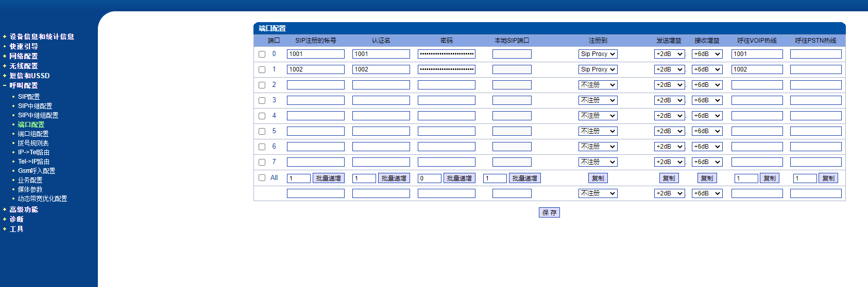Screen dimensions: 868x287
Task: Tick the checkbox for port 4
Action: pyautogui.click(x=262, y=116)
